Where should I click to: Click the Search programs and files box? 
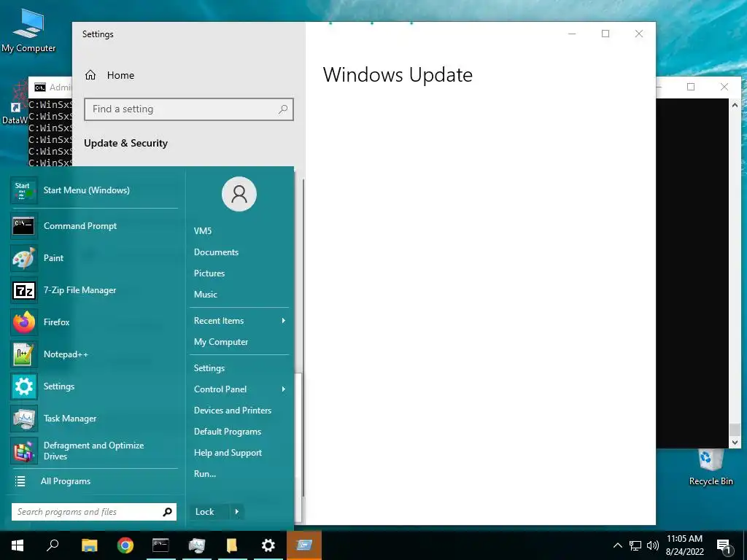pos(94,512)
